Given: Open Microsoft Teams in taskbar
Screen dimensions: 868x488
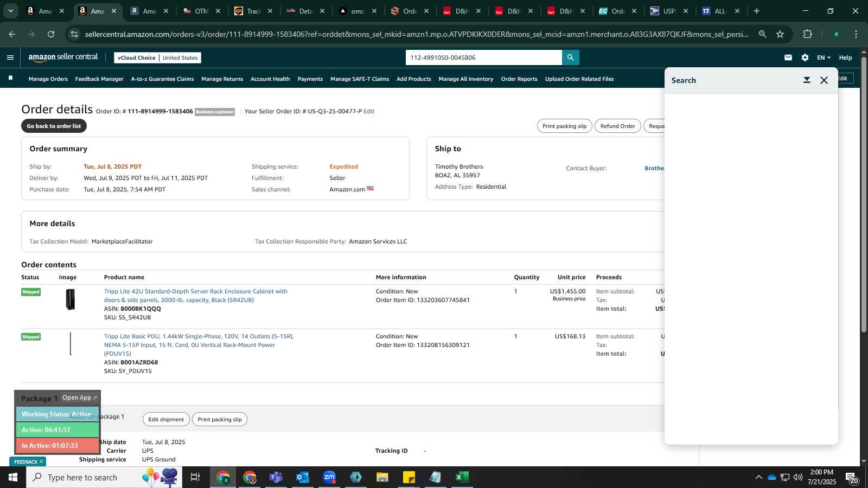Looking at the screenshot, I should tap(276, 477).
